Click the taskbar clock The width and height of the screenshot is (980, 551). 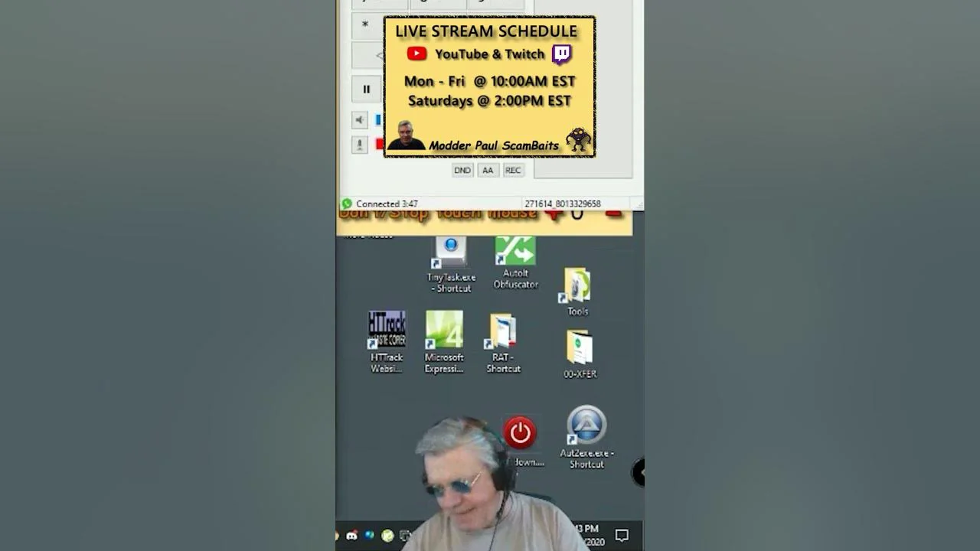[x=591, y=535]
